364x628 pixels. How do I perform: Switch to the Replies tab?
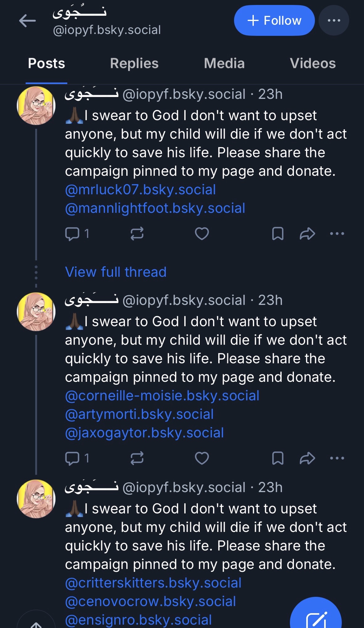tap(134, 63)
